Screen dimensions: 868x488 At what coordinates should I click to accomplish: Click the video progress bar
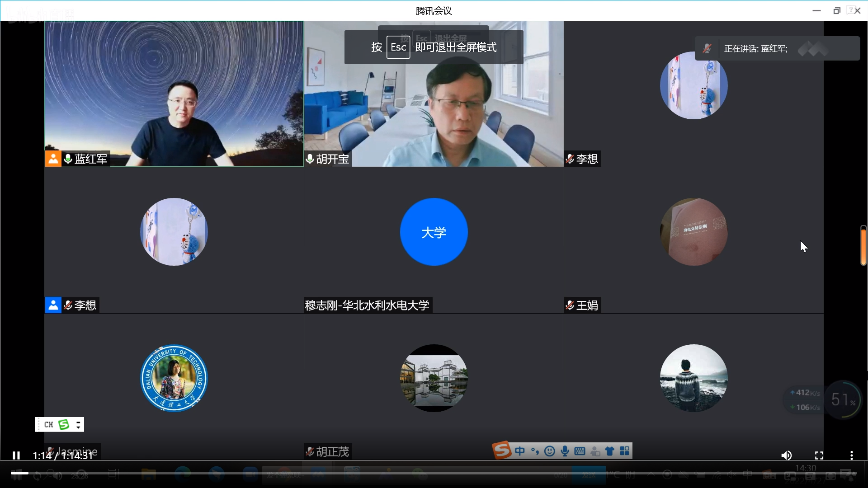[x=434, y=473]
